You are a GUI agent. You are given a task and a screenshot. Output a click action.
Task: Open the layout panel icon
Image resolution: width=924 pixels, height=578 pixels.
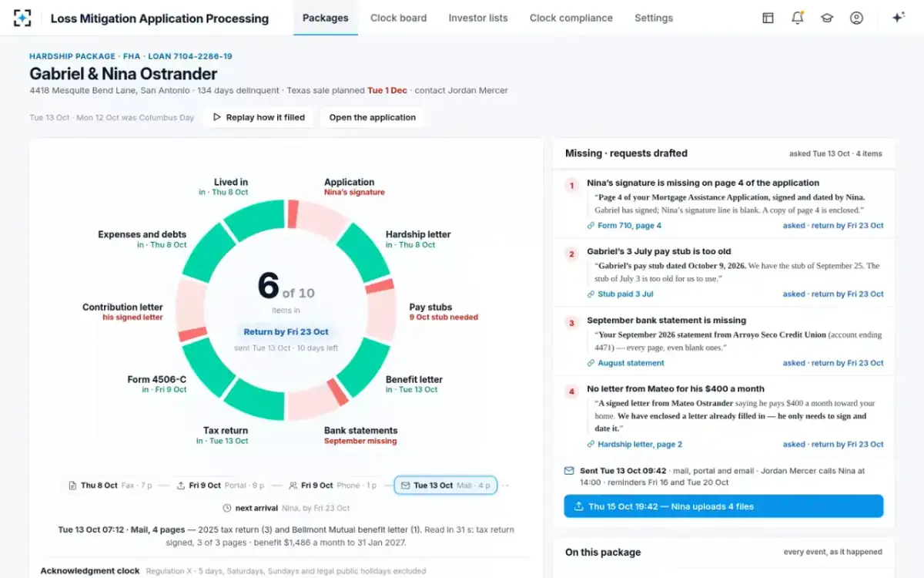coord(768,18)
